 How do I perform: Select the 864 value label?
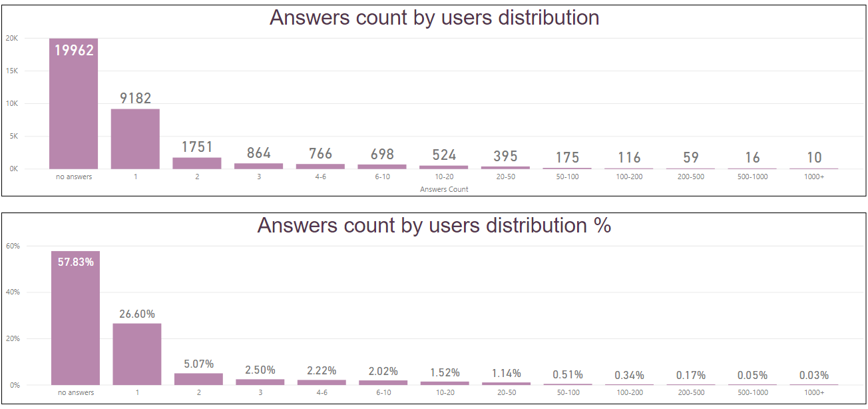259,153
